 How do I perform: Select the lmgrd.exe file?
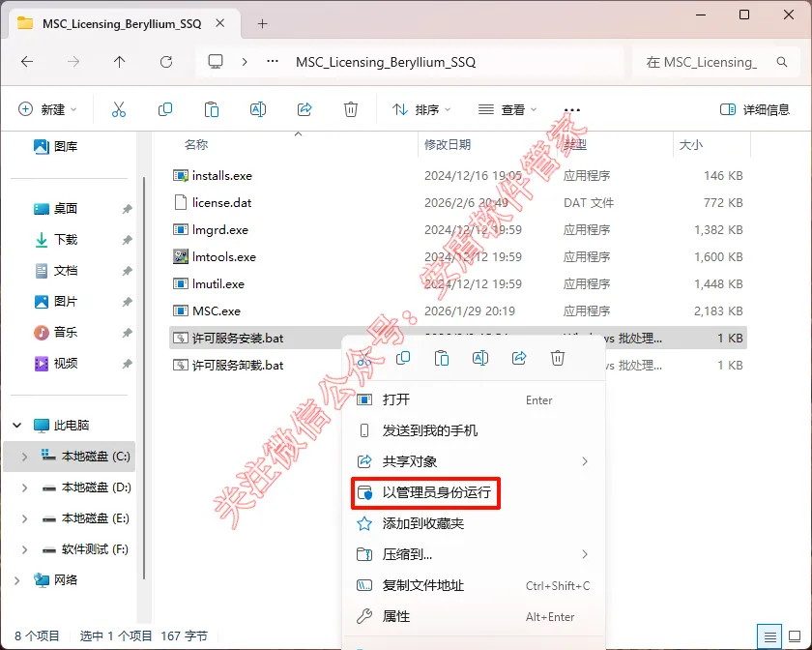(458, 229)
